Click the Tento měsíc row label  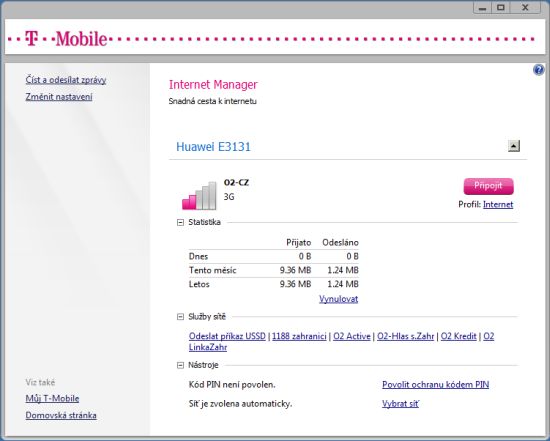pos(213,270)
